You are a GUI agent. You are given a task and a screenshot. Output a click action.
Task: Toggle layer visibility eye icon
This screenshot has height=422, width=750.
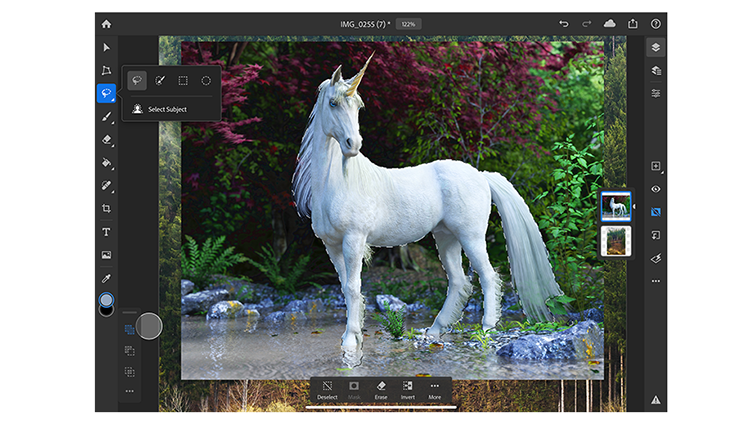click(656, 188)
